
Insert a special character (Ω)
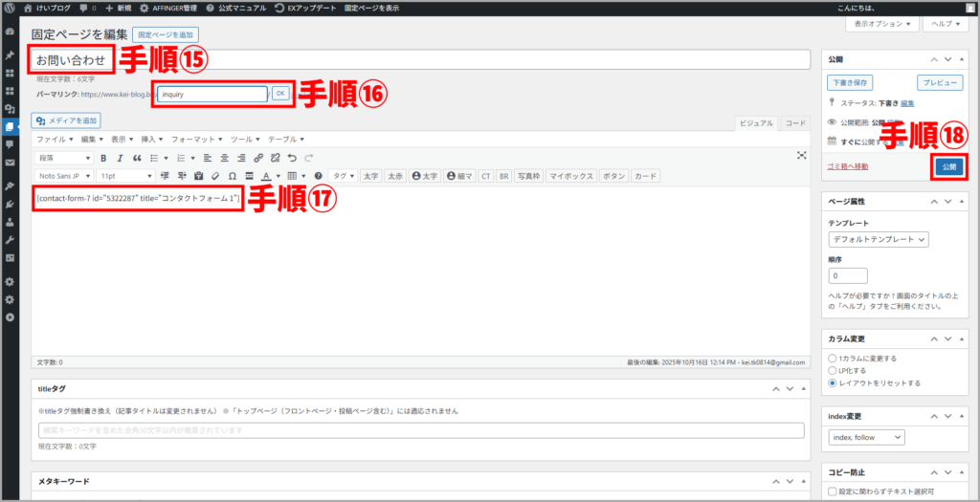(x=233, y=176)
